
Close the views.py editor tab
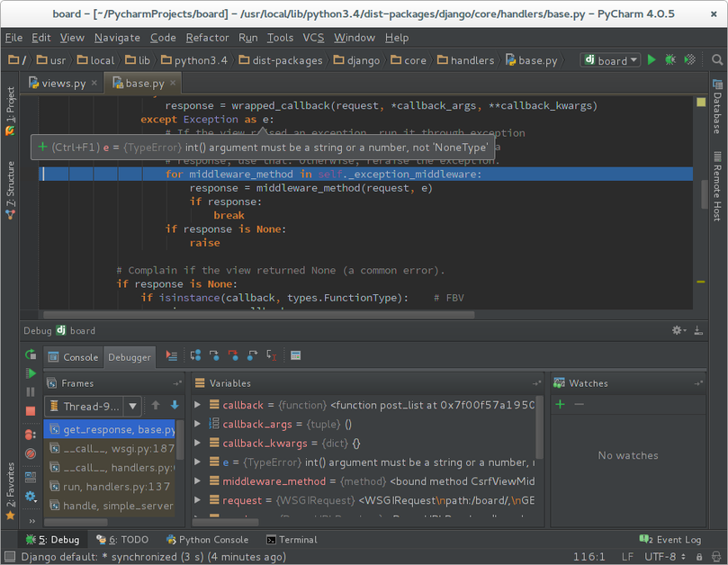pyautogui.click(x=94, y=83)
